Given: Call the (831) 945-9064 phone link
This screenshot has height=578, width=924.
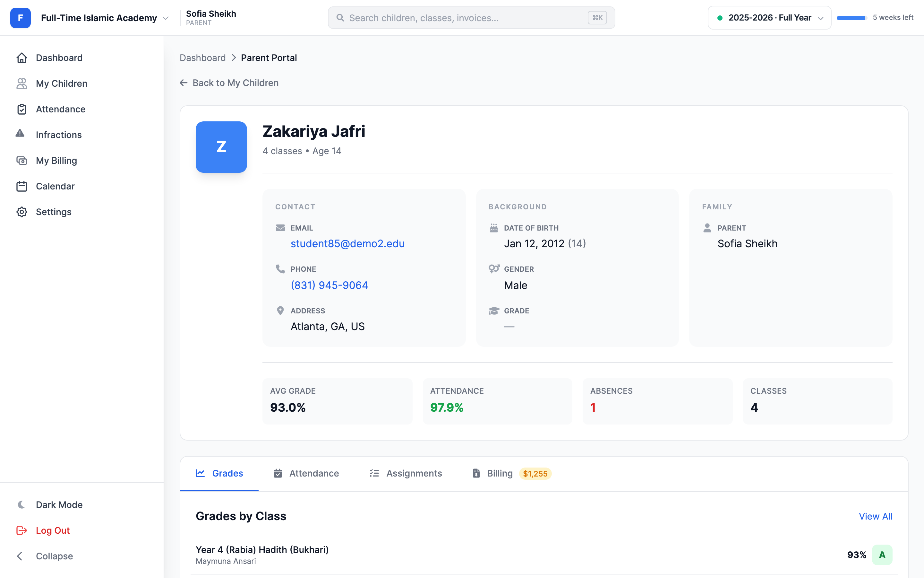Looking at the screenshot, I should tap(329, 285).
